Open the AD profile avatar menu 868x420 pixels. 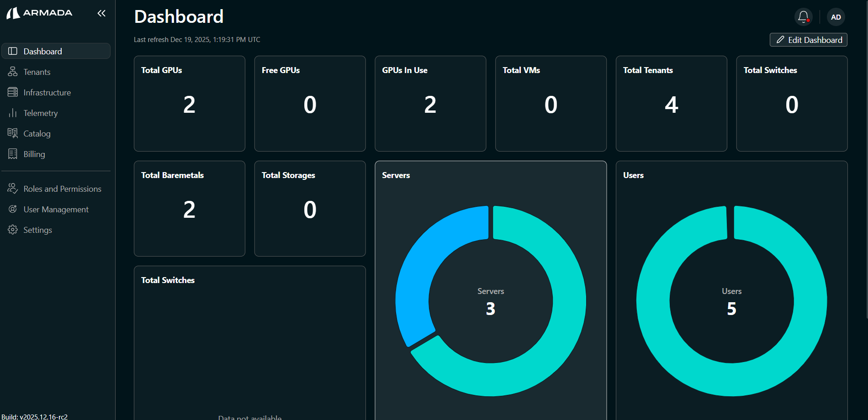836,17
